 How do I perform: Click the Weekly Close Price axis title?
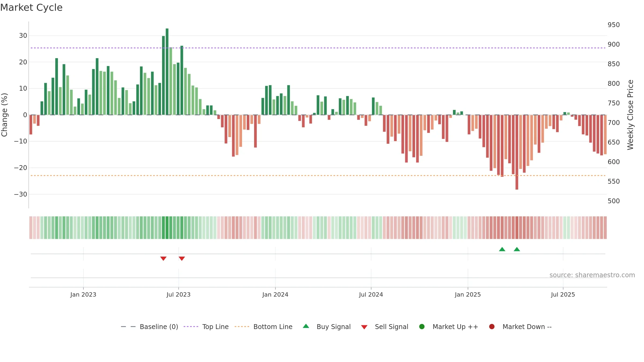[x=630, y=115]
